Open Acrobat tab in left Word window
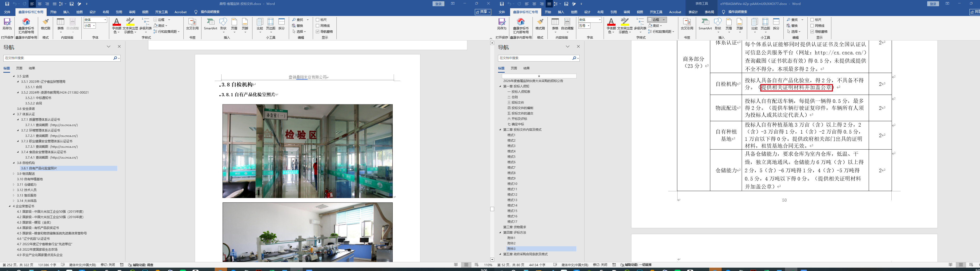The width and height of the screenshot is (980, 271). click(x=181, y=12)
